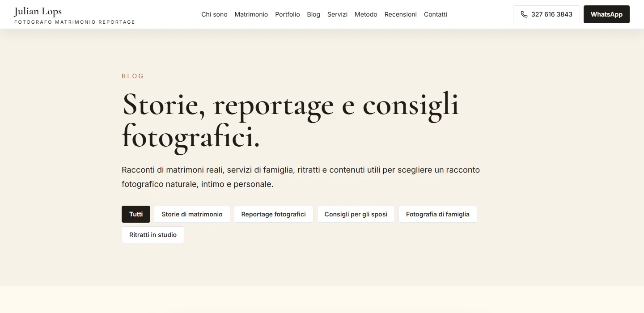This screenshot has width=644, height=313.
Task: Open the Julian Lops site logo
Action: pyautogui.click(x=75, y=15)
